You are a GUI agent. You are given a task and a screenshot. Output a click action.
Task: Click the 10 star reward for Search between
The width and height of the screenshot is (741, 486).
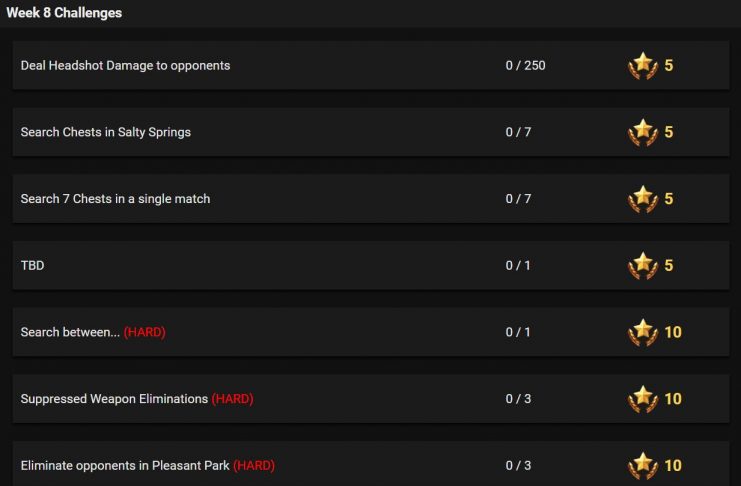pos(673,332)
